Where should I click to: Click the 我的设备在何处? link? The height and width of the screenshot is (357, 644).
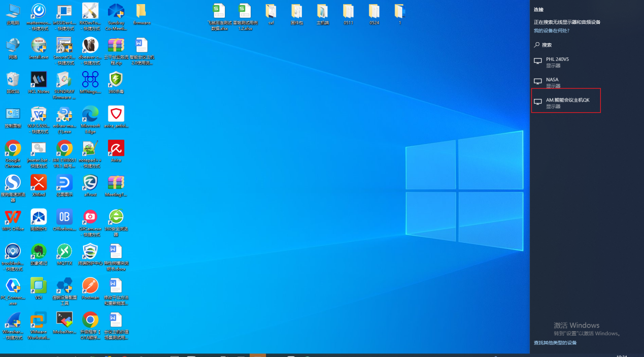(551, 31)
